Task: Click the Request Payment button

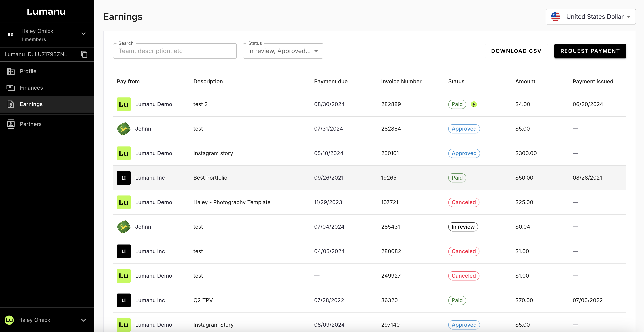Action: tap(590, 51)
